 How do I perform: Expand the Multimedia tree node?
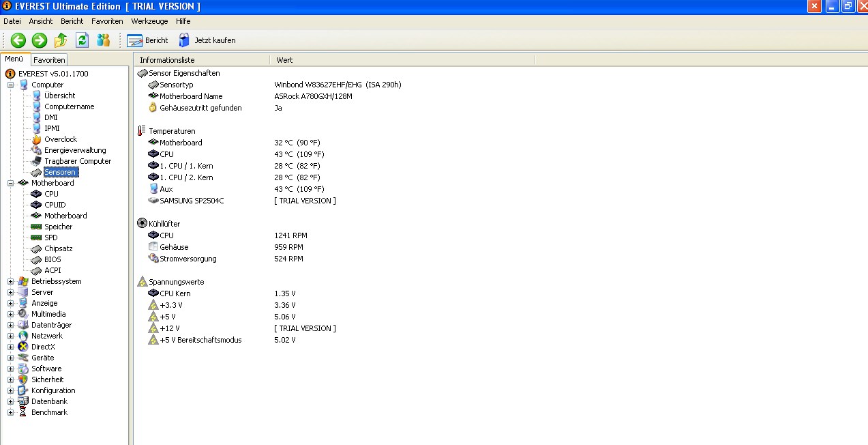(11, 314)
